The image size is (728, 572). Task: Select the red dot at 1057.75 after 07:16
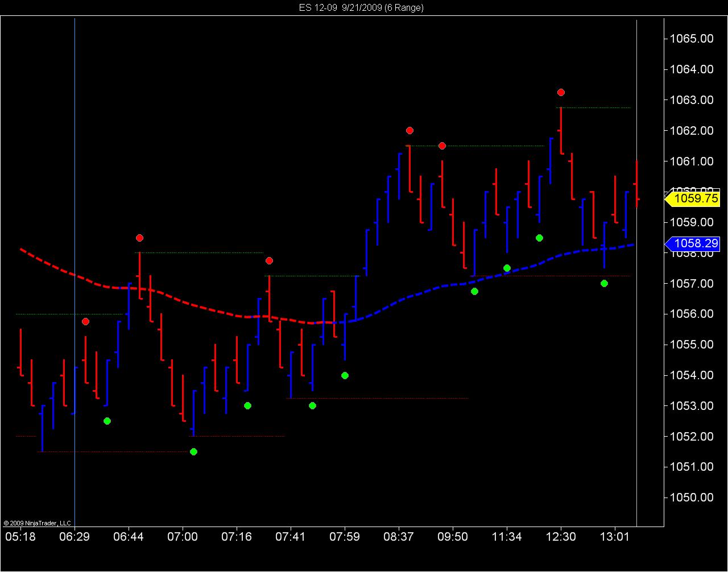point(269,260)
